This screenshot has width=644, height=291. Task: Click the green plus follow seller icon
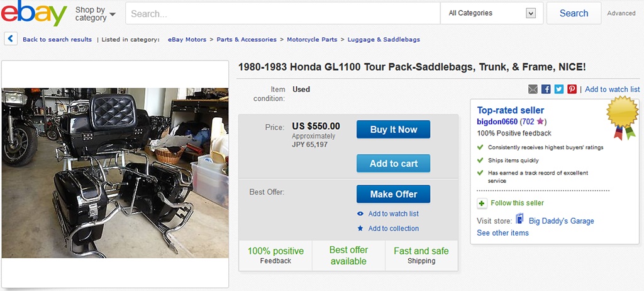coord(482,203)
